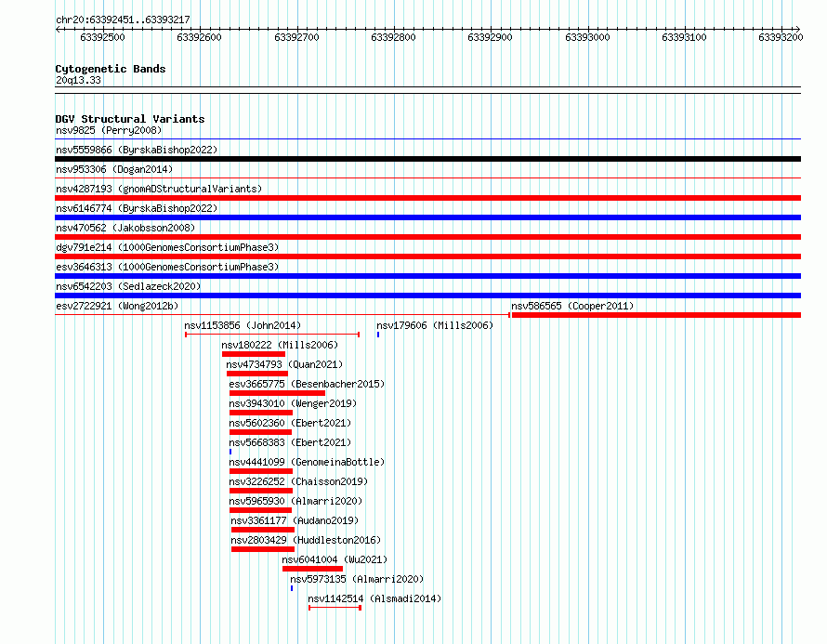
Task: Open nsv179606 (Mills2006) variant label
Action: [x=435, y=325]
